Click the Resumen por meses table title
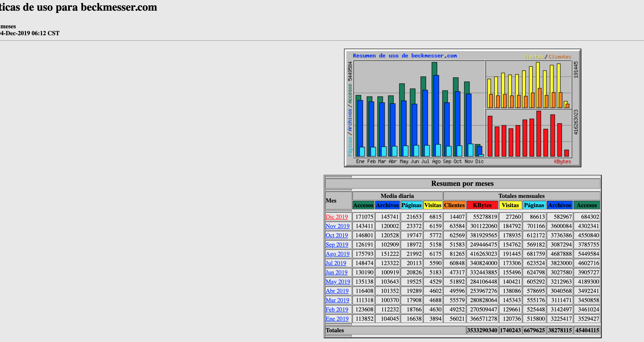 tap(462, 183)
